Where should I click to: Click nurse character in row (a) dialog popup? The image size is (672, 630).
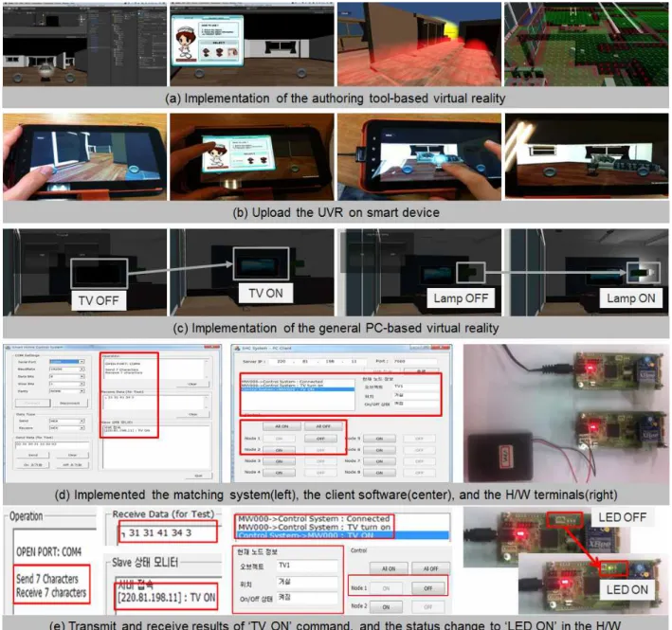[186, 40]
